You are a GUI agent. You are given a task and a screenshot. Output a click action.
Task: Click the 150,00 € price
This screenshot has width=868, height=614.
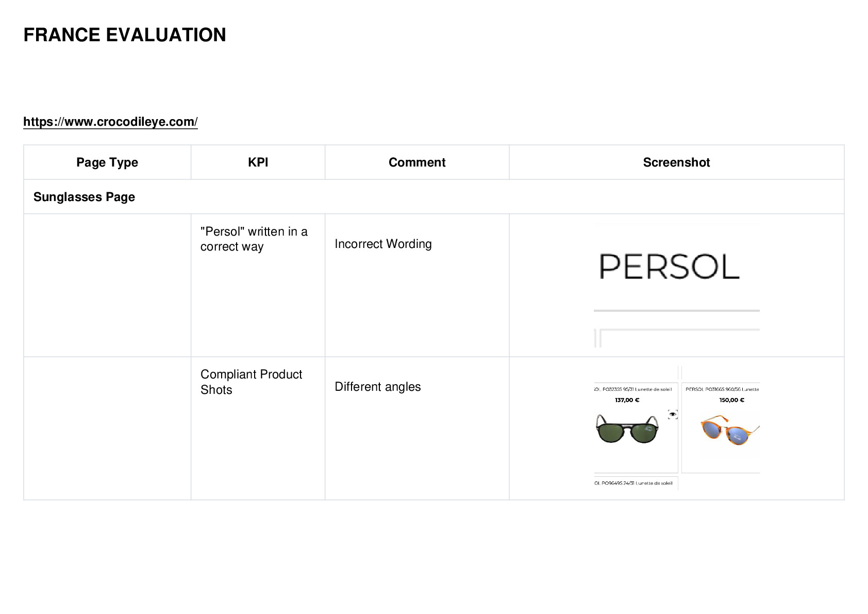click(731, 400)
